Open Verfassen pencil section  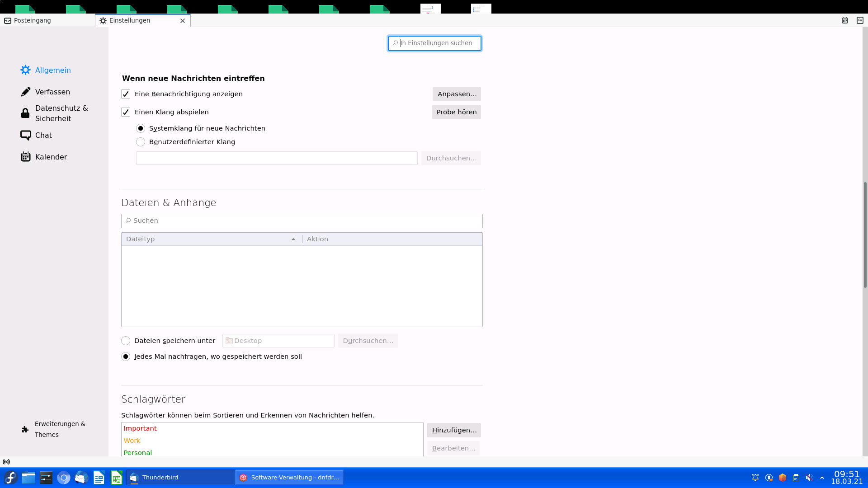click(x=26, y=92)
